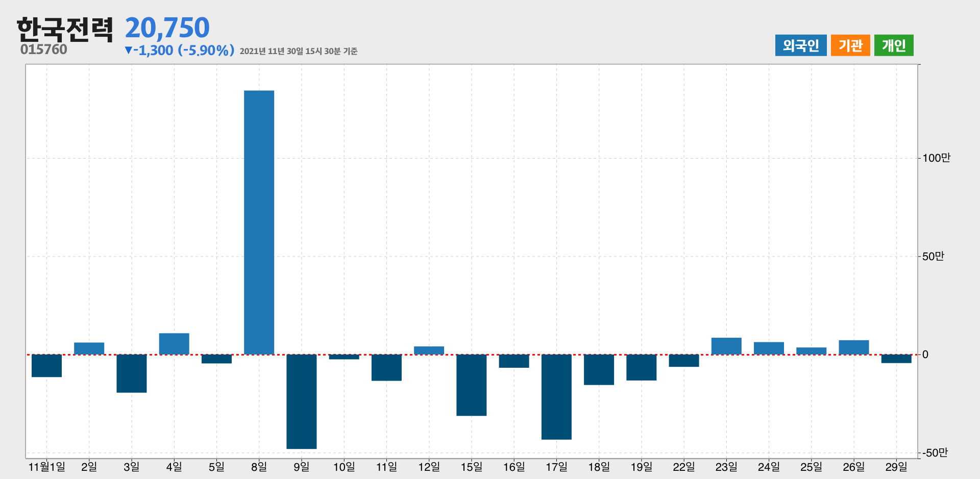Click the negative bar for 22일

click(x=684, y=361)
